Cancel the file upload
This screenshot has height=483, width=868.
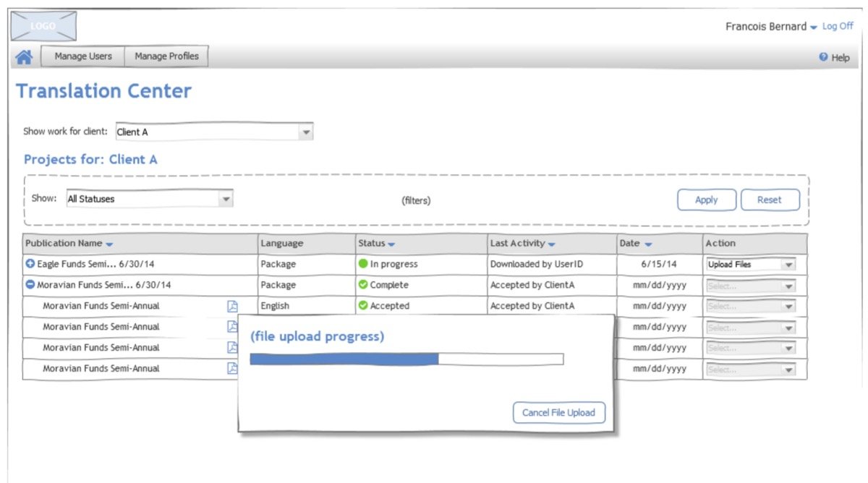tap(558, 412)
